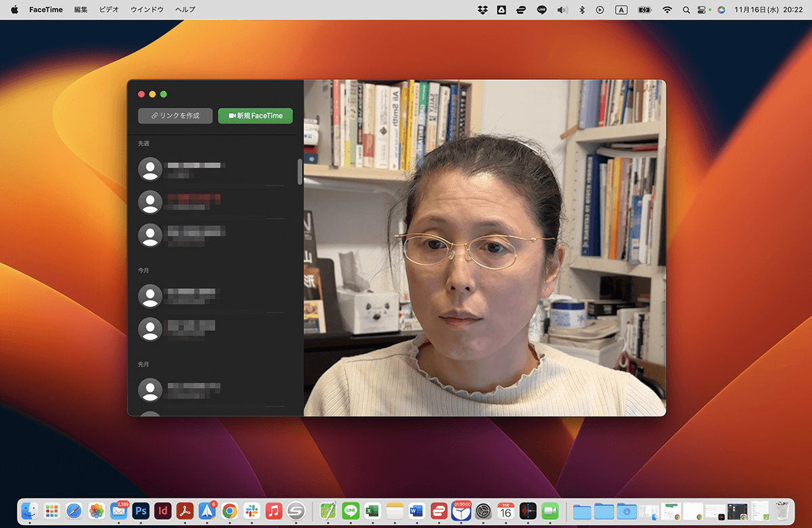The height and width of the screenshot is (528, 812).
Task: Open the ヘルプ menu
Action: (x=185, y=9)
